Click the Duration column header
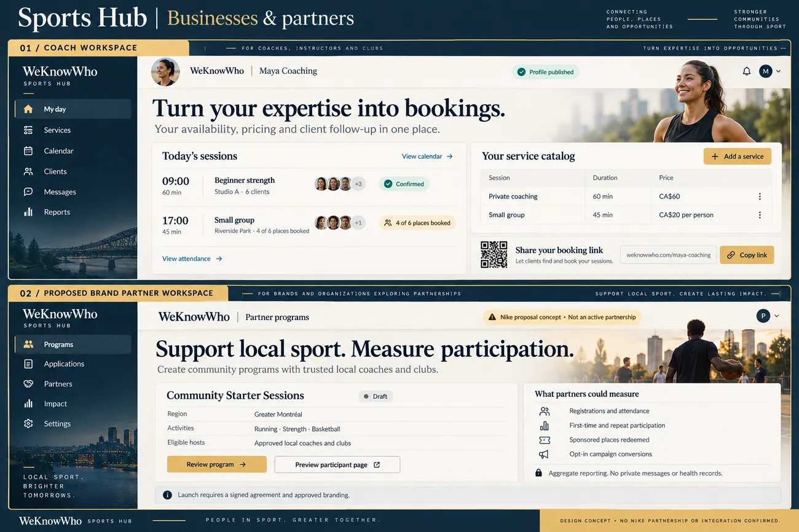Viewport: 799px width, 532px height. 605,178
